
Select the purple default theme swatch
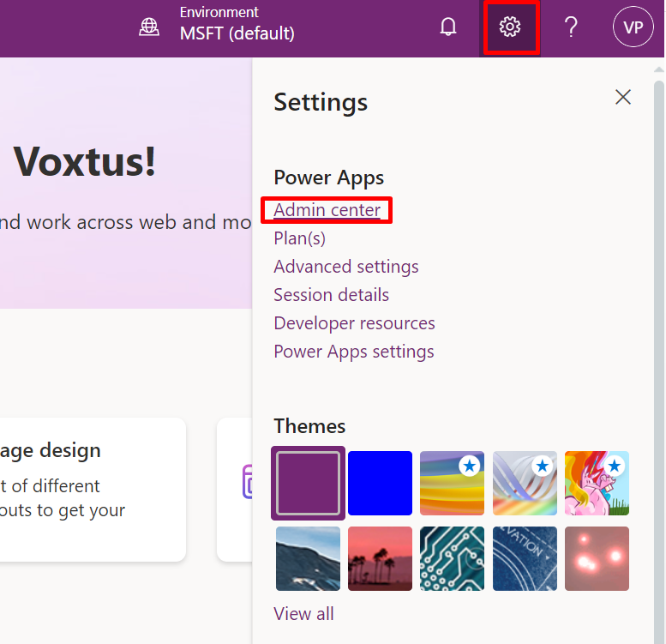[x=308, y=483]
